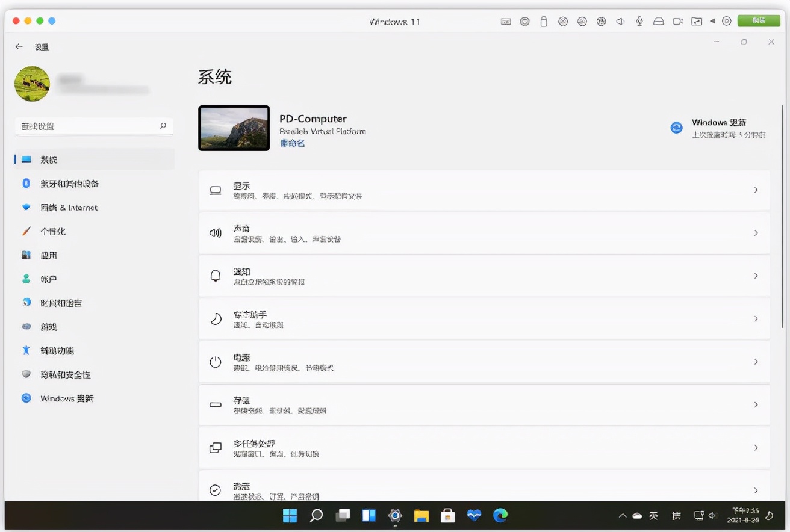Click the desktop wallpaper thumbnail of PD-Computer

point(234,128)
